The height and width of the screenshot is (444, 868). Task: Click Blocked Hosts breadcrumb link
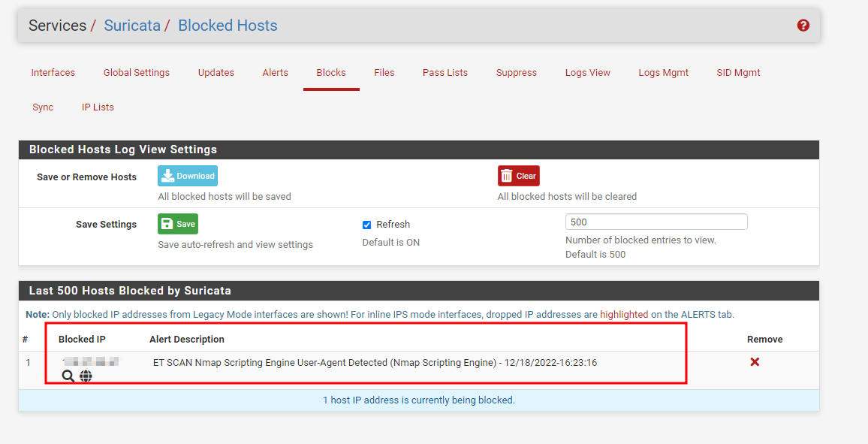pos(228,26)
